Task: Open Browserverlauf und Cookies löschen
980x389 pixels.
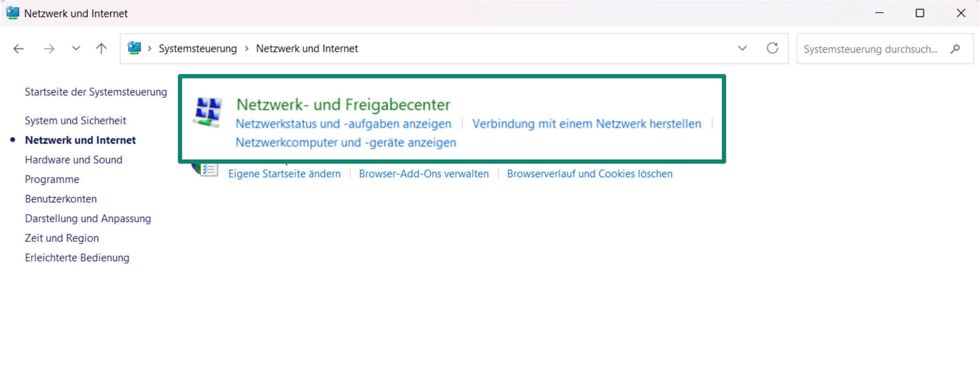Action: pos(589,173)
